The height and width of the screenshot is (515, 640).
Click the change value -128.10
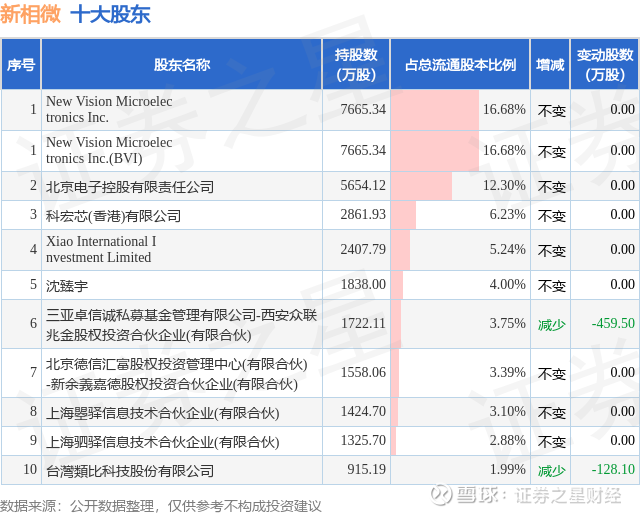[613, 469]
